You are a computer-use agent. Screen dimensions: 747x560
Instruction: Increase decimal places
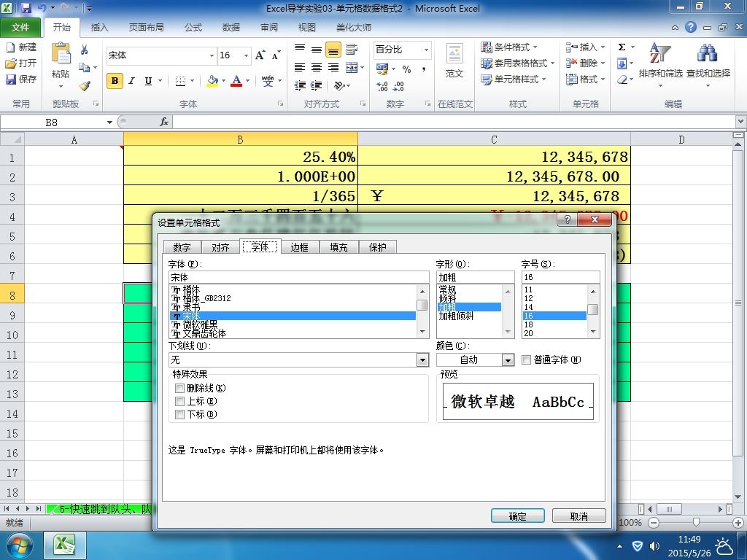(x=382, y=86)
